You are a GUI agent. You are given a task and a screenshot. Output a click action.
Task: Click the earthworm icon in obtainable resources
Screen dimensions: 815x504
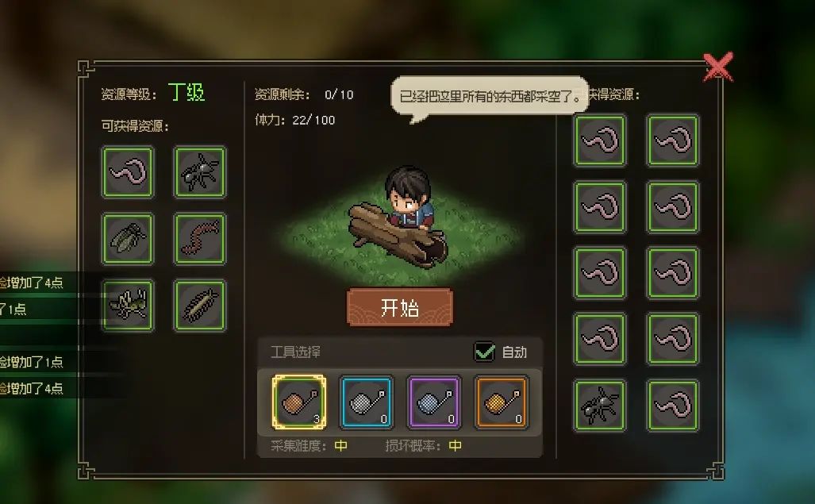point(128,172)
